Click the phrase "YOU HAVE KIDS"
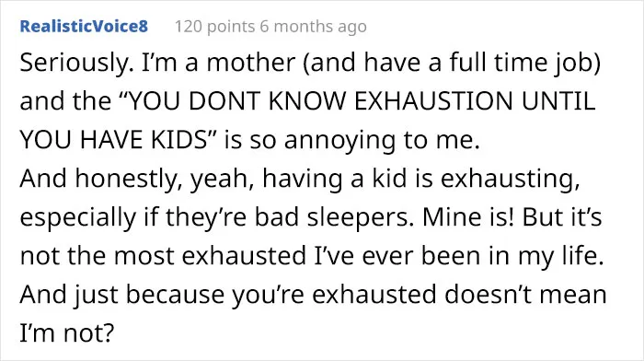 pos(114,140)
